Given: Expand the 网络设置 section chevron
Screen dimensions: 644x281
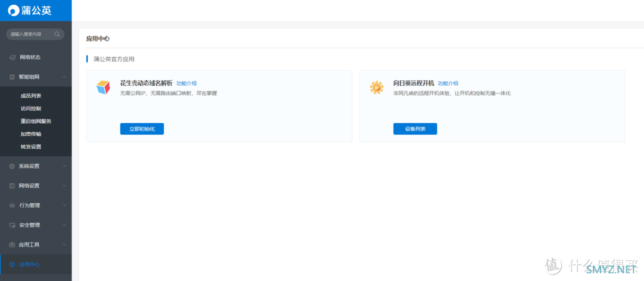Looking at the screenshot, I should point(64,186).
